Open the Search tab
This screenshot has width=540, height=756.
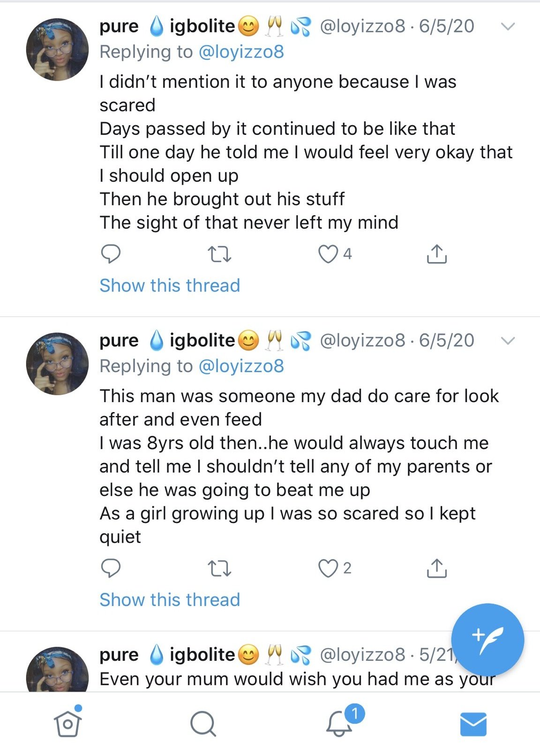tap(203, 724)
